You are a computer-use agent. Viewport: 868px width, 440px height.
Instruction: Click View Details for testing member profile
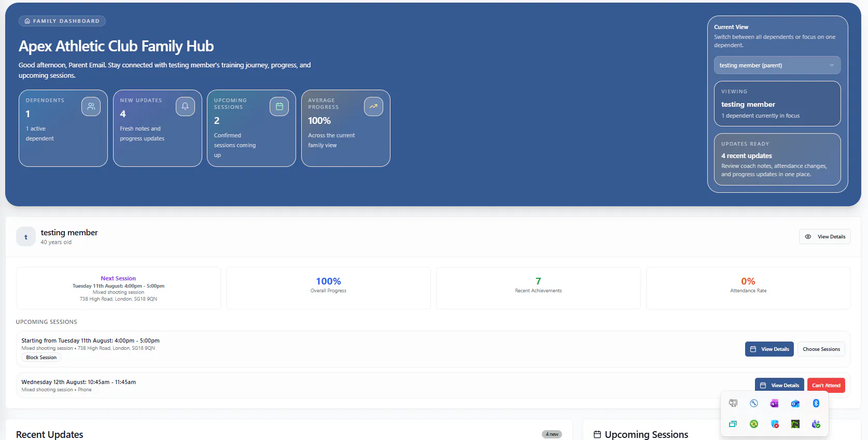[x=824, y=236]
